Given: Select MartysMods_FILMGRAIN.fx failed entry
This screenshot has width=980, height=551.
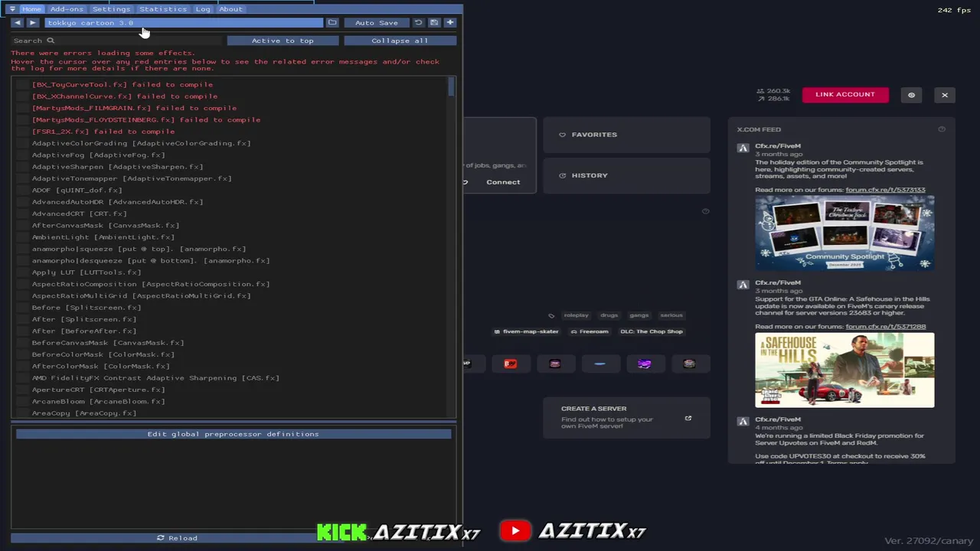Looking at the screenshot, I should 134,108.
